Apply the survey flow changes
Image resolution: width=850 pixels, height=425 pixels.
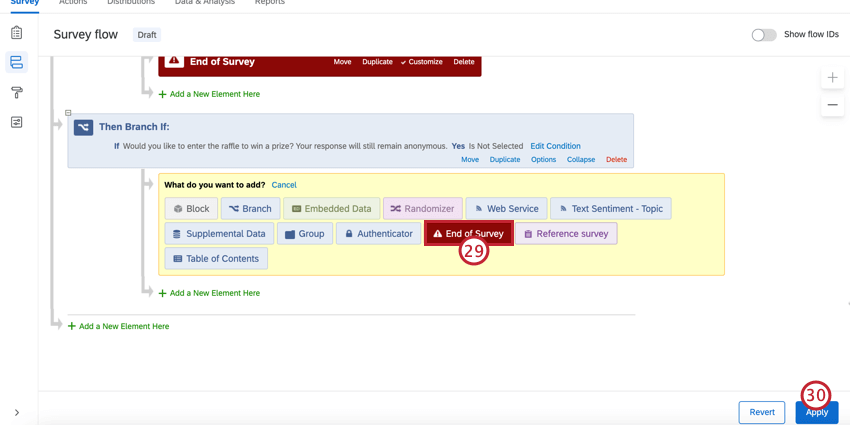click(816, 412)
